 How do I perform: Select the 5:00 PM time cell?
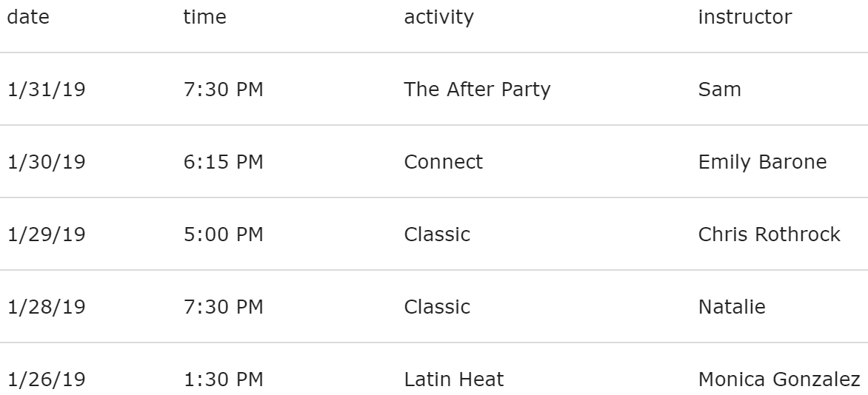click(x=223, y=234)
